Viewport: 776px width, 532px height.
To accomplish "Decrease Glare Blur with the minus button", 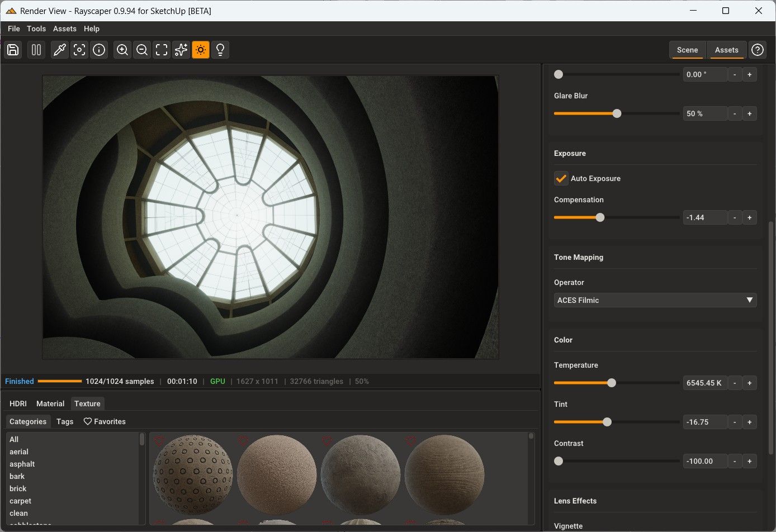I will [x=735, y=113].
